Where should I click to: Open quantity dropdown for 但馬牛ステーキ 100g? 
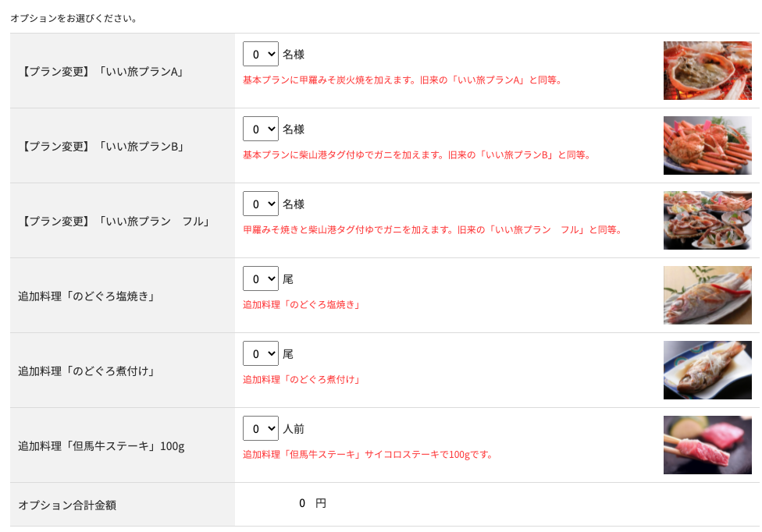[261, 428]
